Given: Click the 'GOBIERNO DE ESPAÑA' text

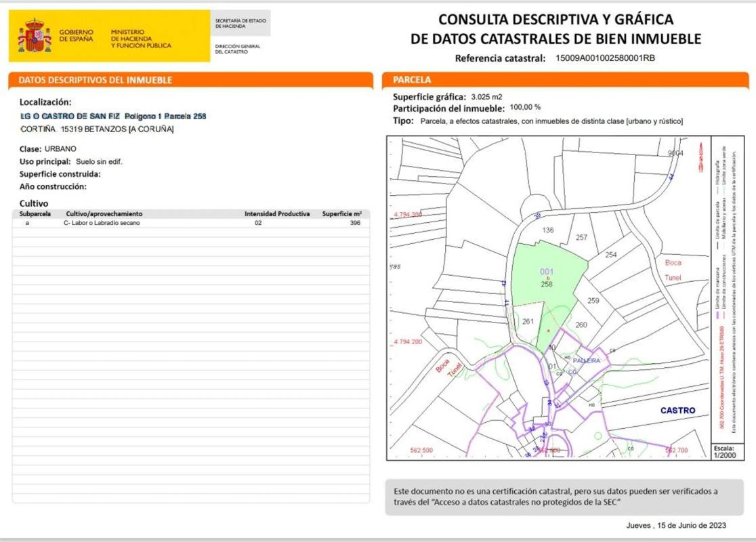Looking at the screenshot, I should [76, 35].
